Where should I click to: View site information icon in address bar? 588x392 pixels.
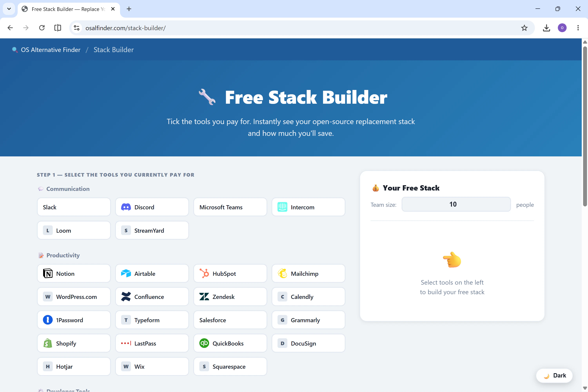77,28
